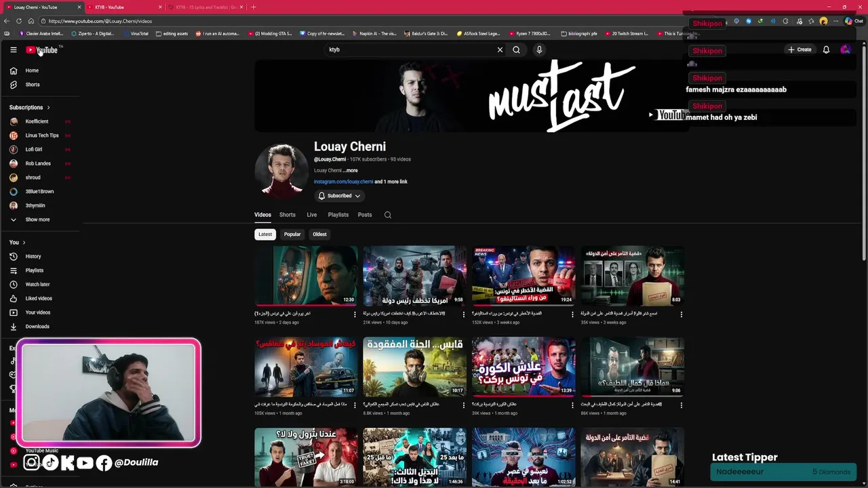868x488 pixels.
Task: Open the notifications bell
Action: click(x=826, y=49)
